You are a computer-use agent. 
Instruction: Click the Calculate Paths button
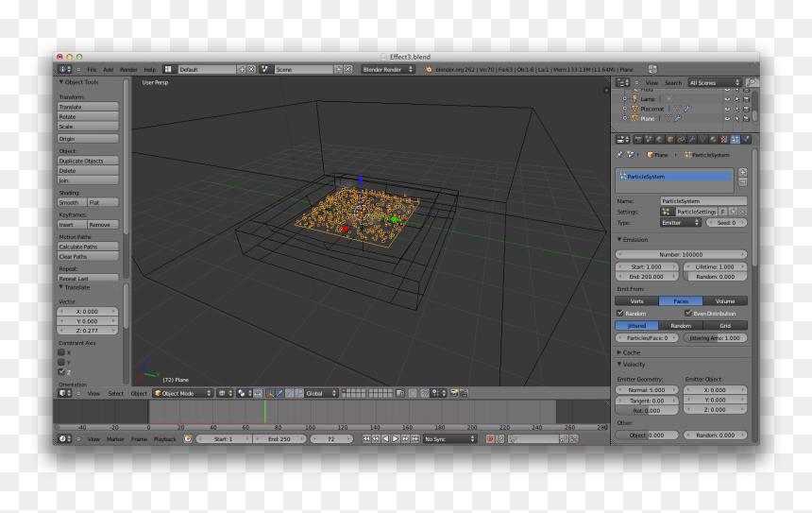tap(88, 247)
